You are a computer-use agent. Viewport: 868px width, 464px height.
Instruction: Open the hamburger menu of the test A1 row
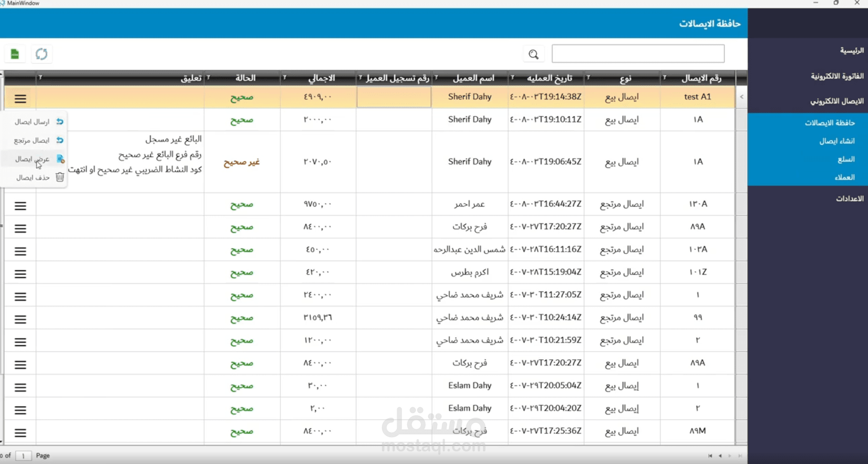(x=20, y=99)
